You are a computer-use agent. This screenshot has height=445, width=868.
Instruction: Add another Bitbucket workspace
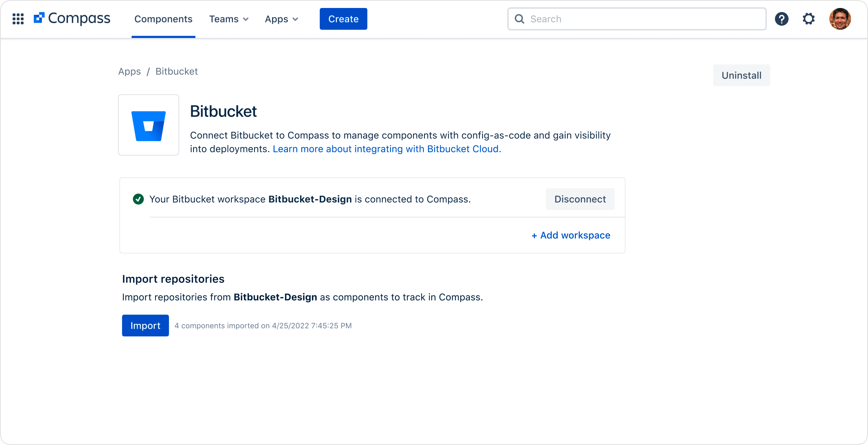571,235
